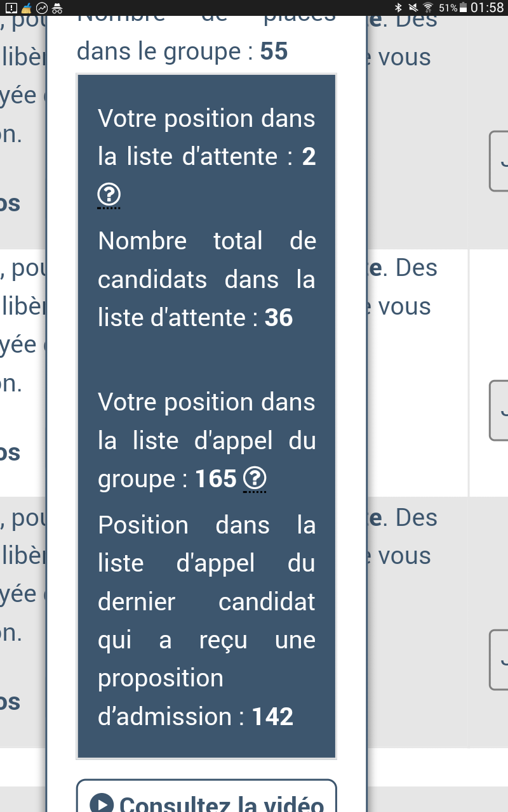Tap the chart activity icon in status bar
Image resolution: width=508 pixels, height=812 pixels.
point(42,8)
